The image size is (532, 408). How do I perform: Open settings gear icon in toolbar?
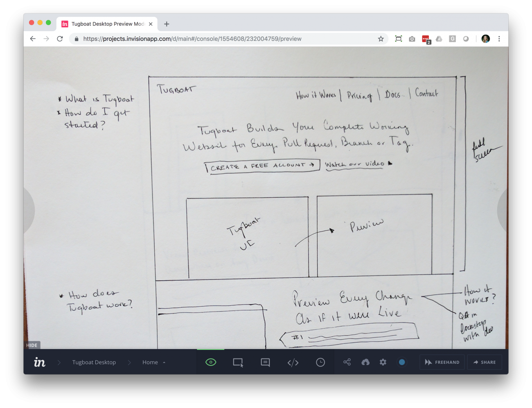click(383, 362)
